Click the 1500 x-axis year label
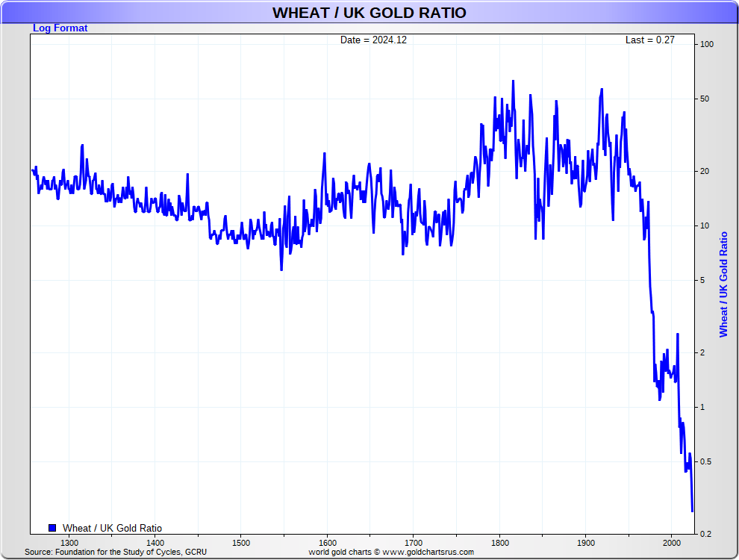 (240, 543)
